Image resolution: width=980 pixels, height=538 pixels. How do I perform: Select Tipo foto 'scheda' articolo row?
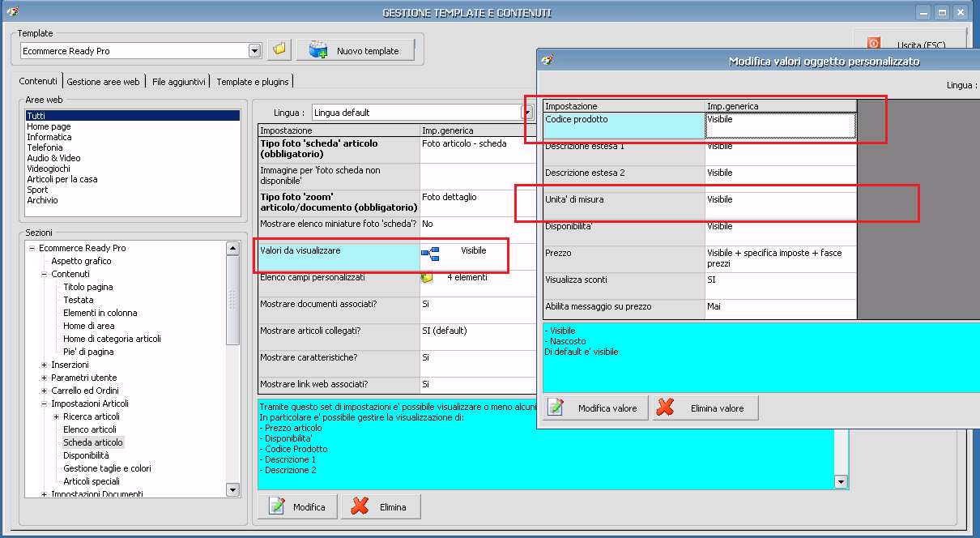point(397,150)
